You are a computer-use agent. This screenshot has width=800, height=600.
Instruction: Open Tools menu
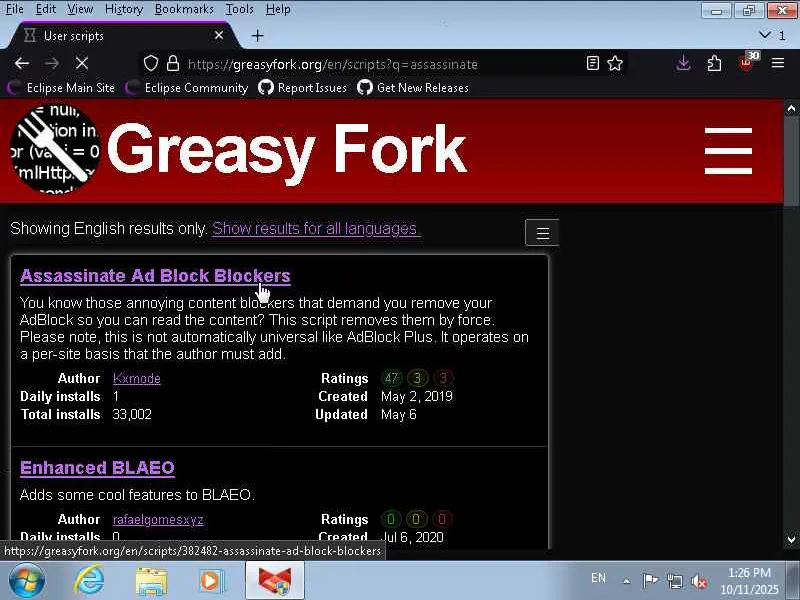[x=239, y=9]
